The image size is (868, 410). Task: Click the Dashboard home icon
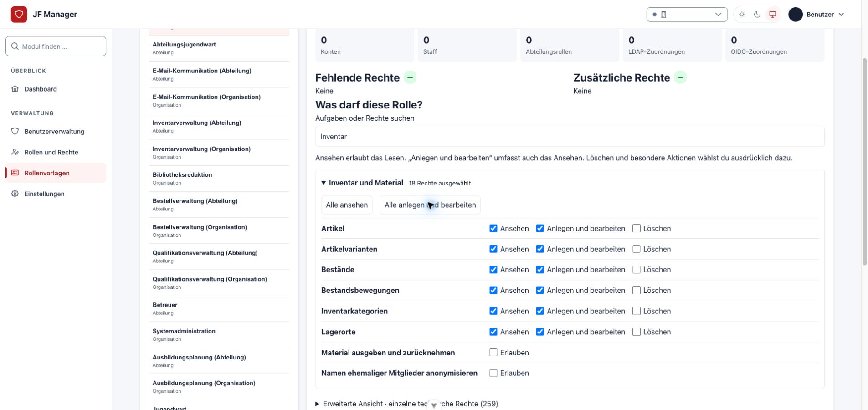tap(15, 89)
